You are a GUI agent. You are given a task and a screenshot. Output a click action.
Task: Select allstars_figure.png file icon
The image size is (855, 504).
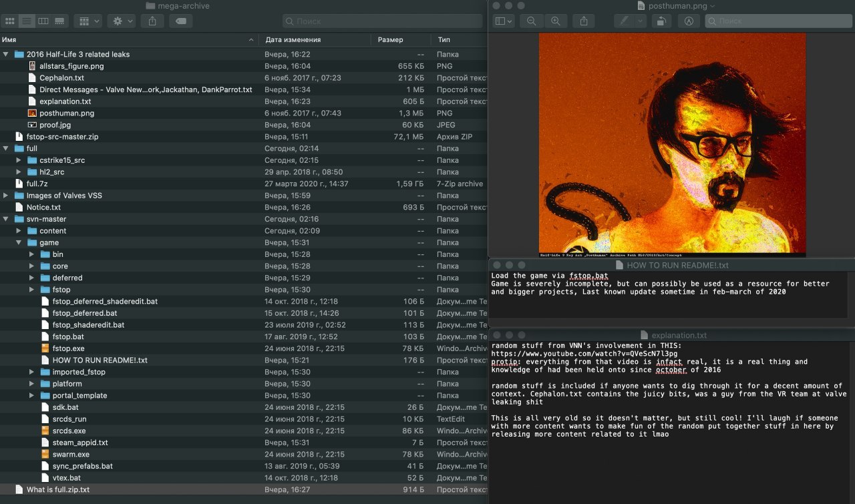pos(32,66)
